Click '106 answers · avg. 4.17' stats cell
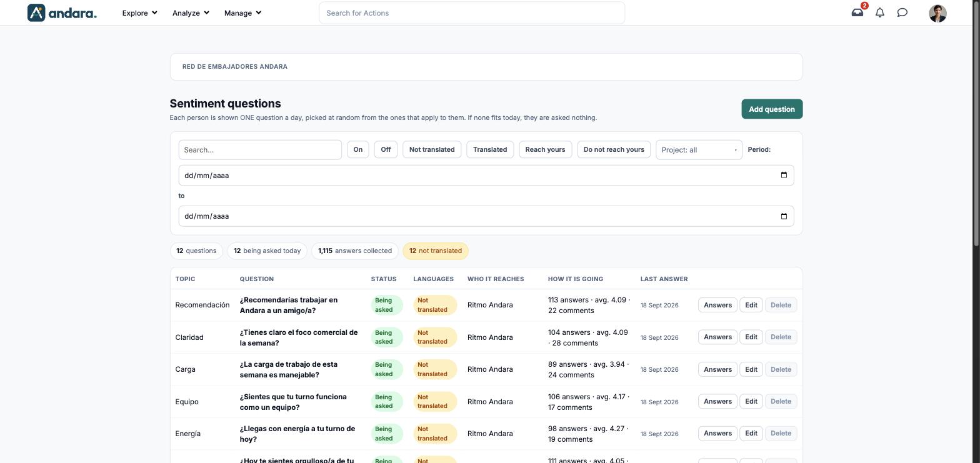The image size is (980, 463). pos(589,402)
